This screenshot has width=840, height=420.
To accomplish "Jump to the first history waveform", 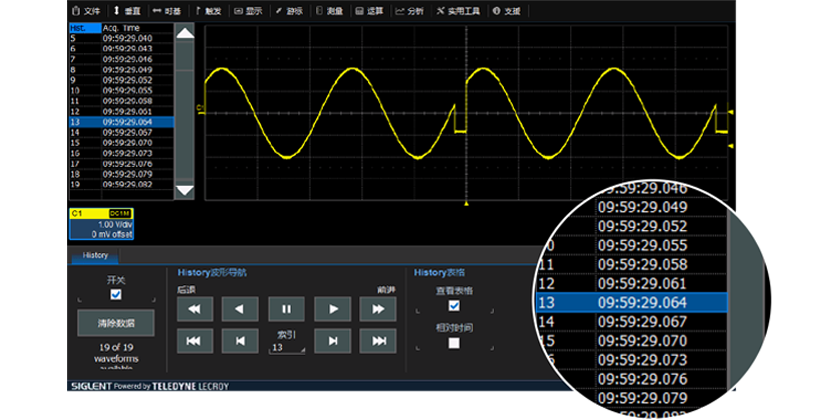I will [195, 341].
